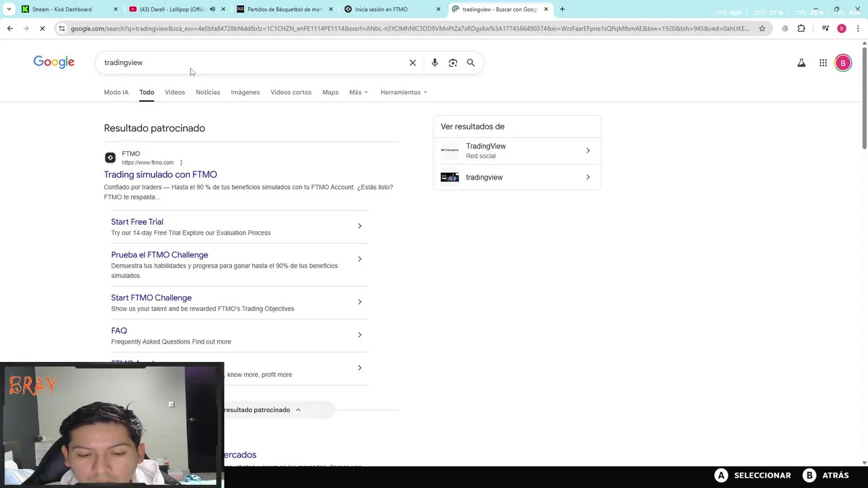Click the https://www.ftmo.com URL text

(148, 163)
